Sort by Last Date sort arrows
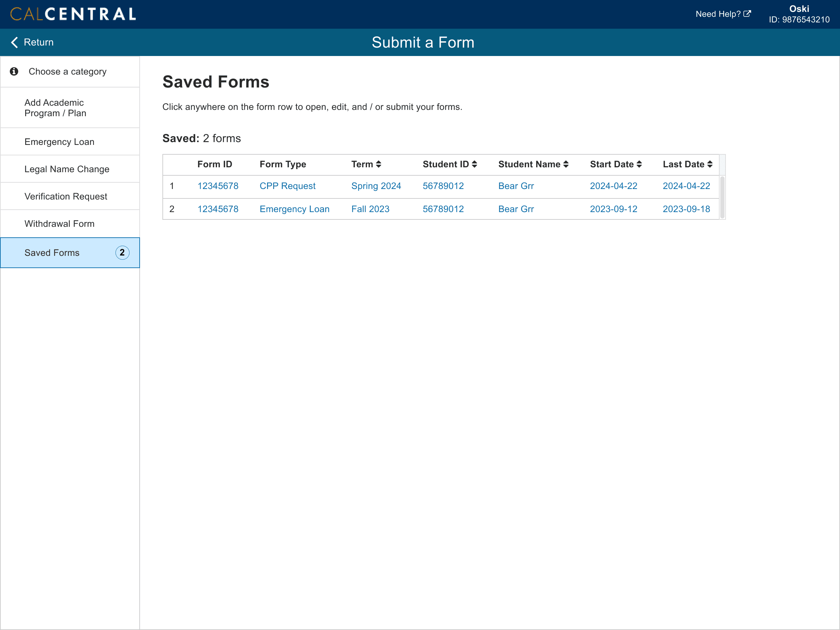Screen dimensions: 840x630 pyautogui.click(x=710, y=164)
